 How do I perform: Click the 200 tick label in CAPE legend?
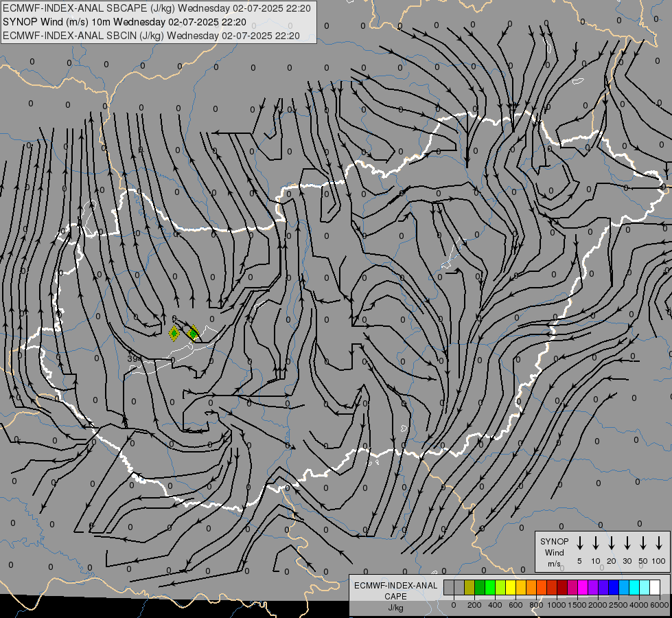tap(474, 605)
